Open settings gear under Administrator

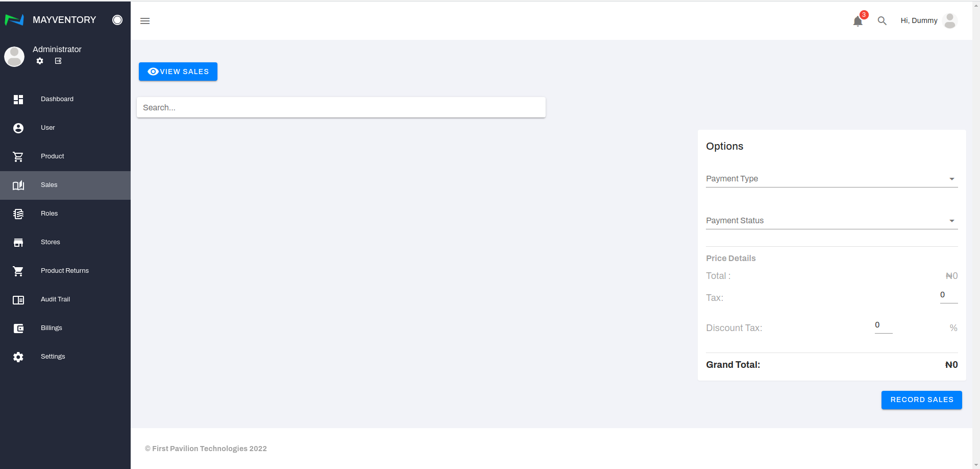(40, 61)
